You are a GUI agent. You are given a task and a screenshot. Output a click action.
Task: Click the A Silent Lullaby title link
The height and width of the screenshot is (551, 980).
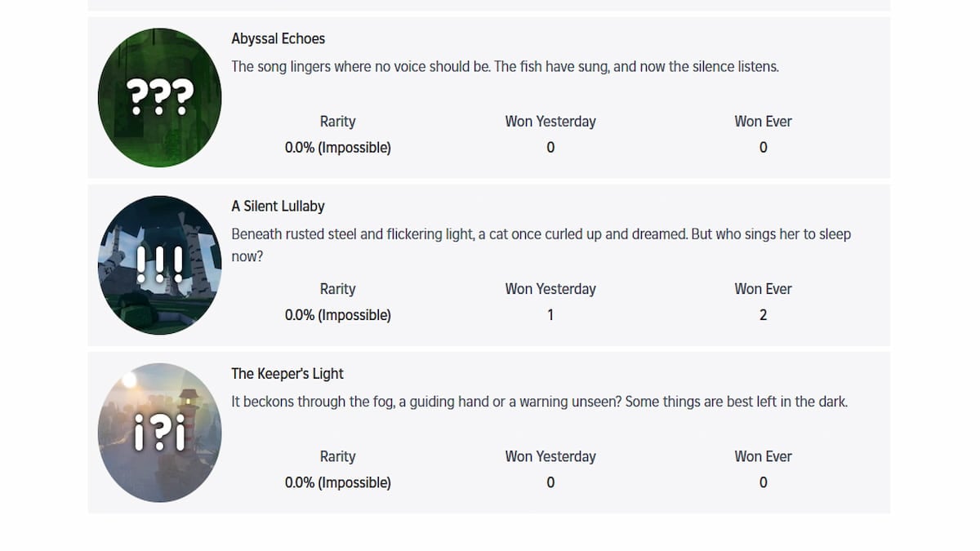278,206
